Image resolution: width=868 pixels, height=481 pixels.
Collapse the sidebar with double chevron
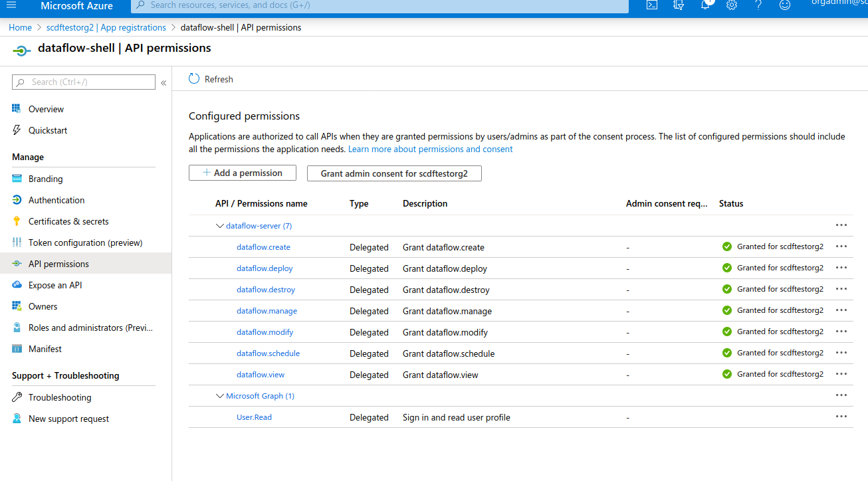pyautogui.click(x=163, y=83)
